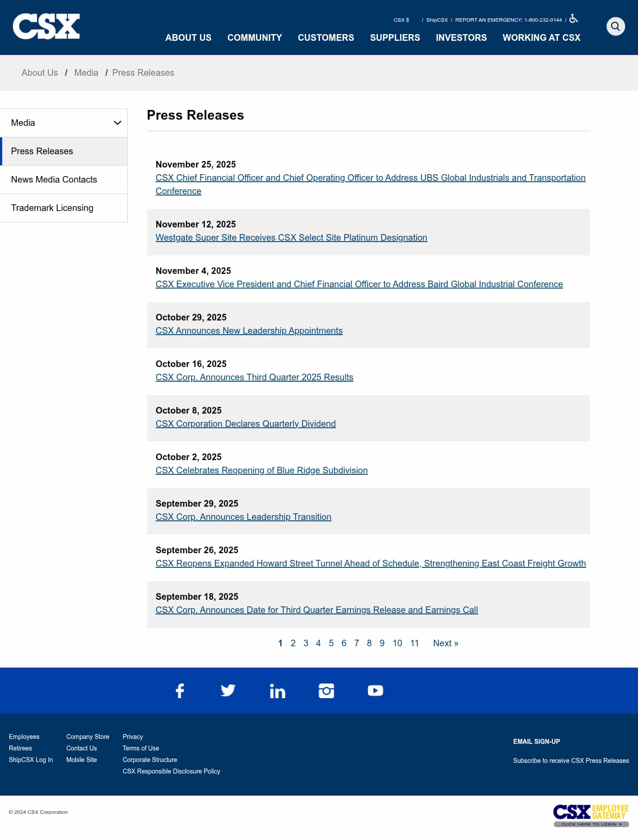Open Third Quarter 2025 Results release
Image resolution: width=638 pixels, height=840 pixels.
tap(254, 377)
